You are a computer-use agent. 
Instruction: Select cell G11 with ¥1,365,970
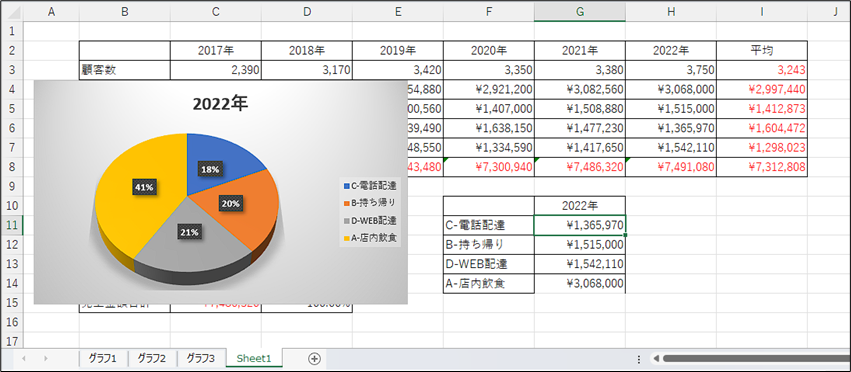click(x=580, y=225)
